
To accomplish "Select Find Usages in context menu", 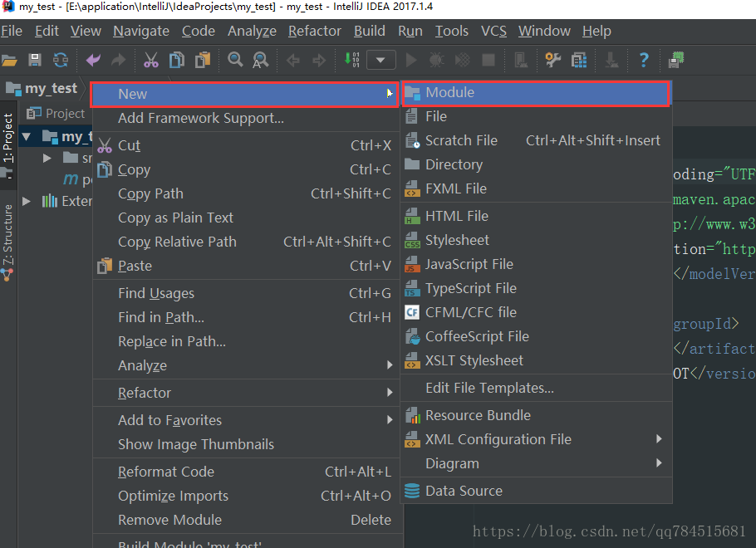I will click(246, 294).
